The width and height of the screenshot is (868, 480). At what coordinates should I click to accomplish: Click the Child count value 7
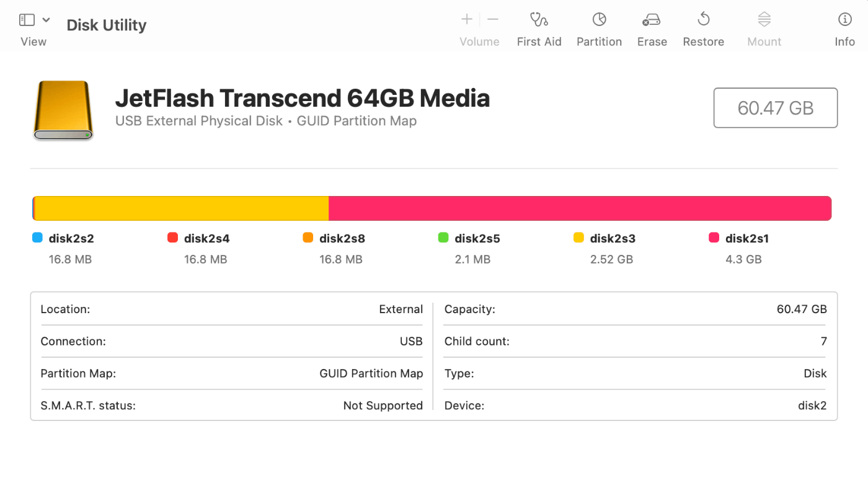(x=824, y=341)
